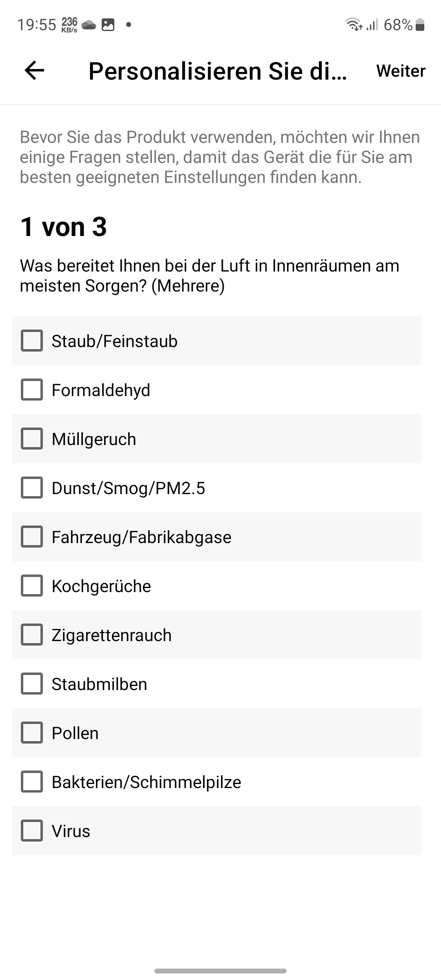
Task: Go back with the arrow icon
Action: click(x=34, y=71)
